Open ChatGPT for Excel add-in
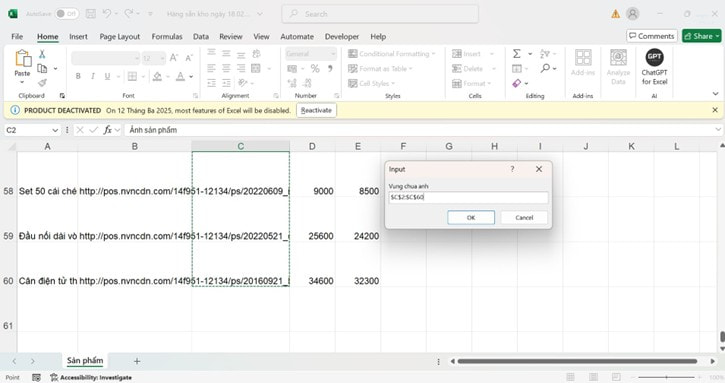The width and height of the screenshot is (725, 383). point(654,67)
